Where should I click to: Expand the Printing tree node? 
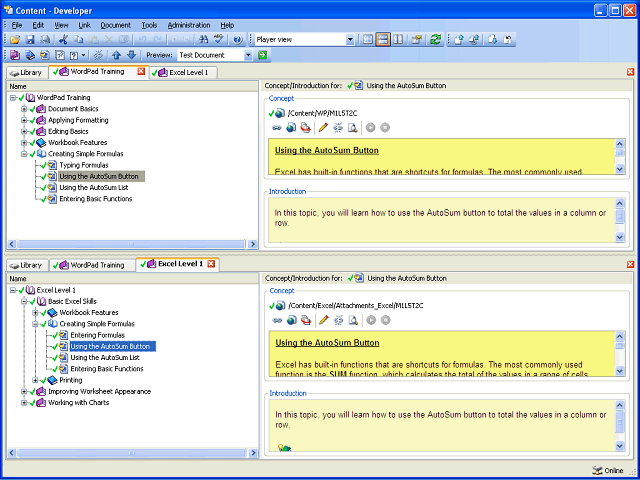point(36,380)
